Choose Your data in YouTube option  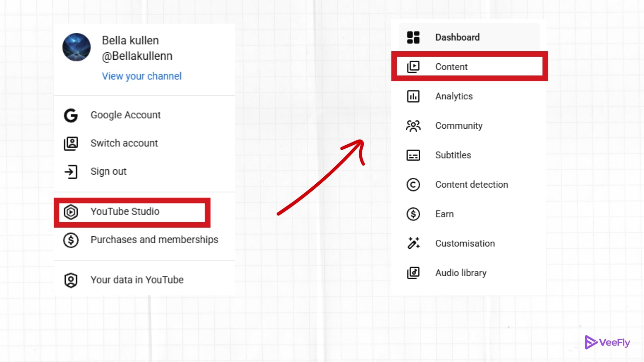tap(137, 280)
